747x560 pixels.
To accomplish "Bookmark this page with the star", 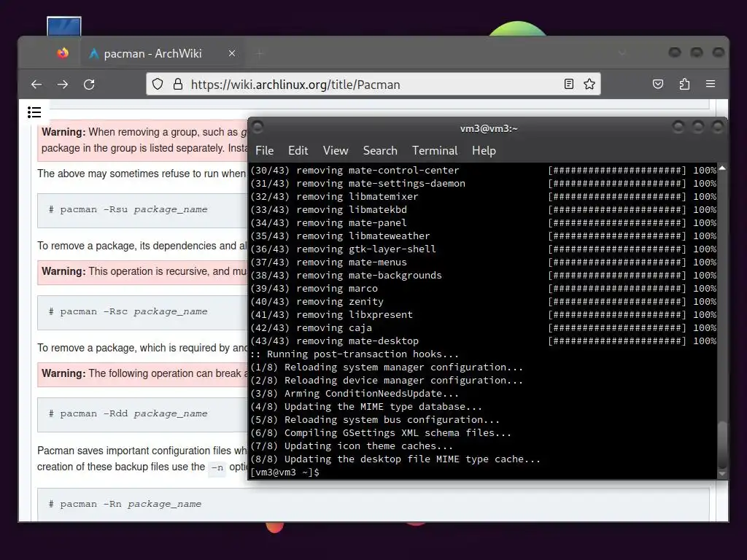I will point(589,85).
